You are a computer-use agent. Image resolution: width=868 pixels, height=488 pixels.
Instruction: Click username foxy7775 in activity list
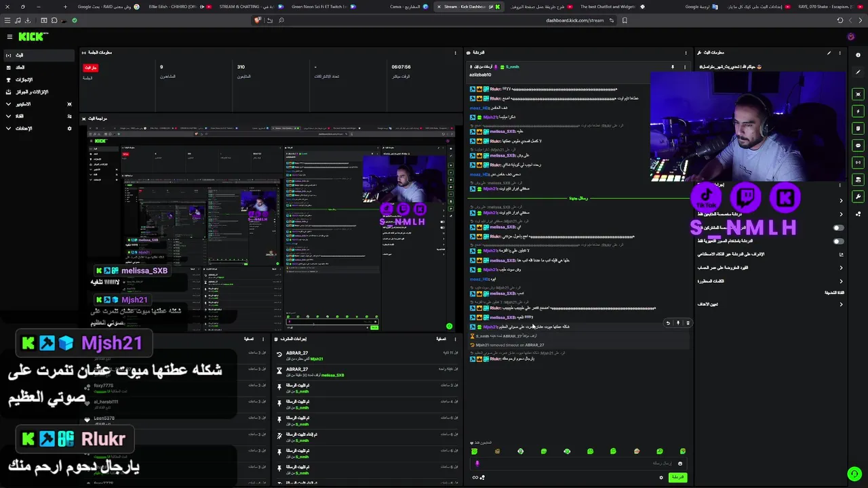pos(103,386)
